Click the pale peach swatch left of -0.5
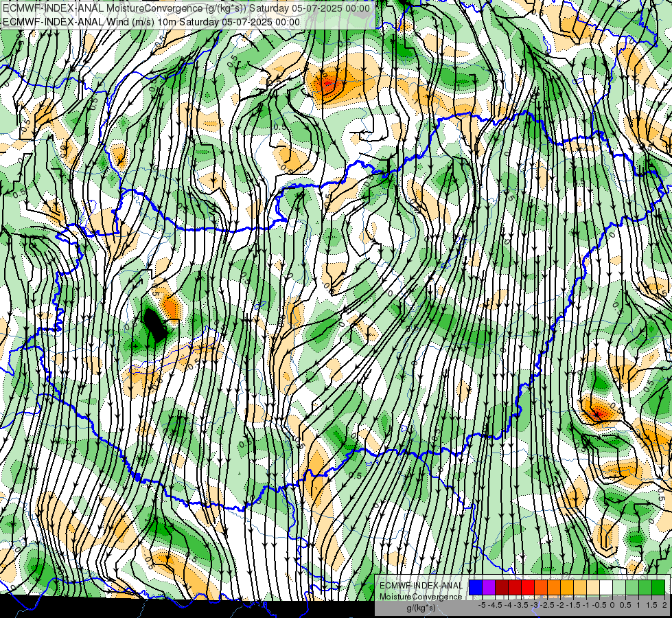Viewport: 672px width, 618px height. [x=593, y=587]
